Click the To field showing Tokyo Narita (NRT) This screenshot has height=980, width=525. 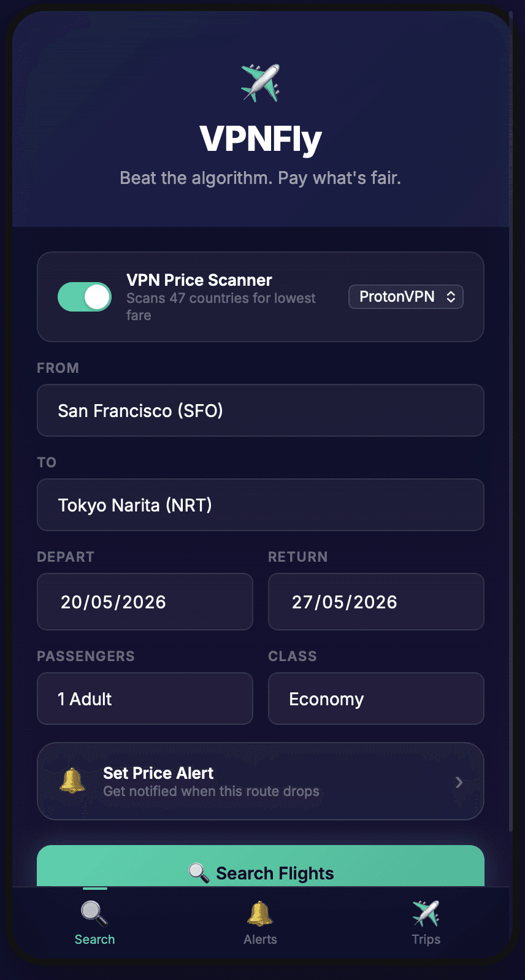point(261,505)
